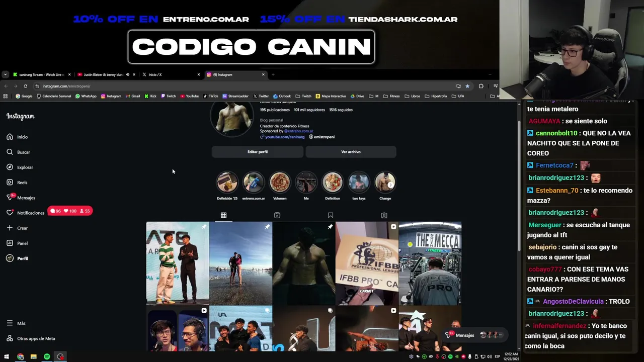This screenshot has height=362, width=644.
Task: Open Definition story highlight
Action: pyautogui.click(x=333, y=185)
